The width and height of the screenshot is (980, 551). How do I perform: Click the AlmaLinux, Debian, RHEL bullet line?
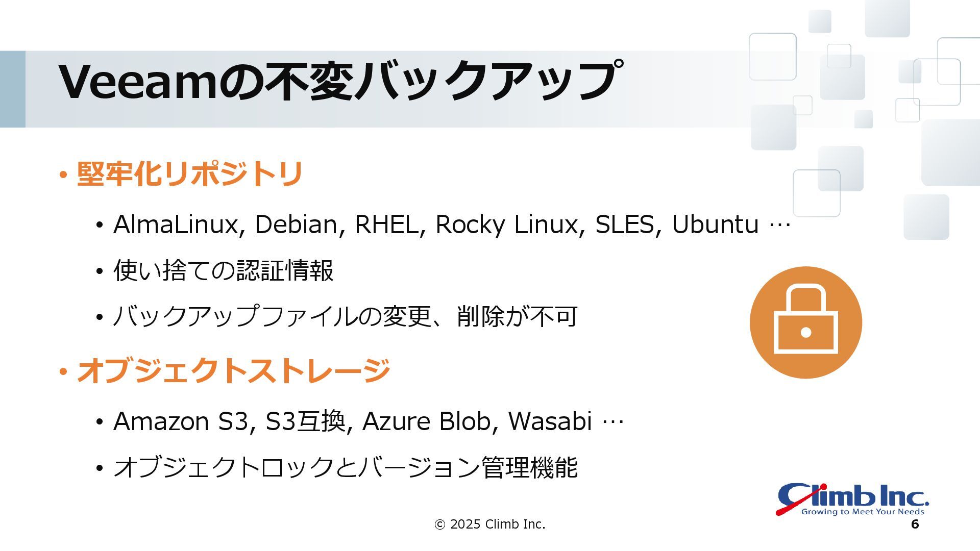(x=452, y=224)
